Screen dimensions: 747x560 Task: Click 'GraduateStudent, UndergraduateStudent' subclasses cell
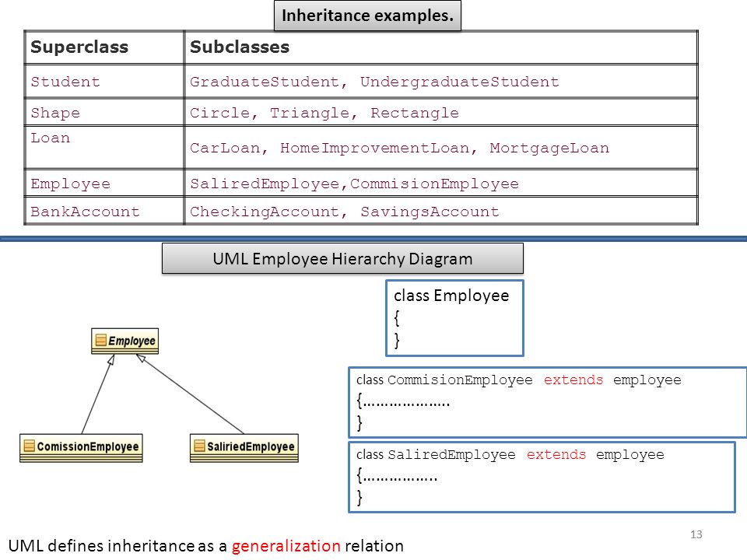point(440,82)
